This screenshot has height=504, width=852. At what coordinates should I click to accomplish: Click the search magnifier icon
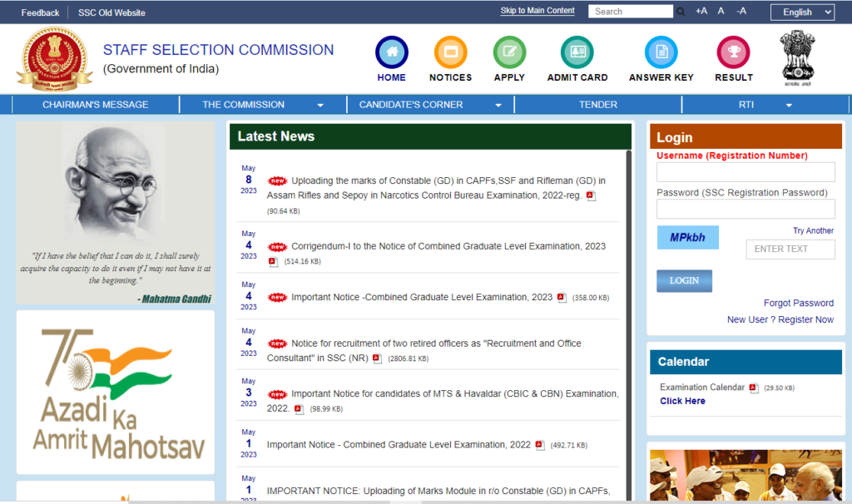click(x=681, y=12)
